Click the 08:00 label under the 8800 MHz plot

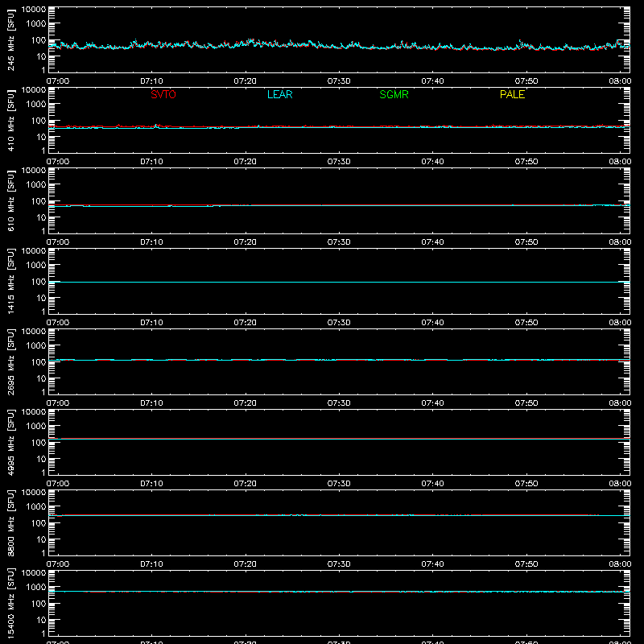coord(620,564)
